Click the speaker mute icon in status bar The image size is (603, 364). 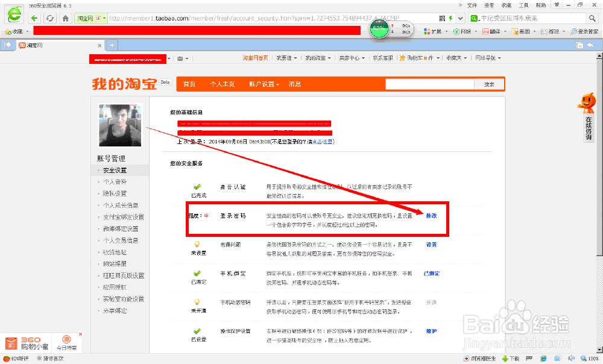point(570,359)
